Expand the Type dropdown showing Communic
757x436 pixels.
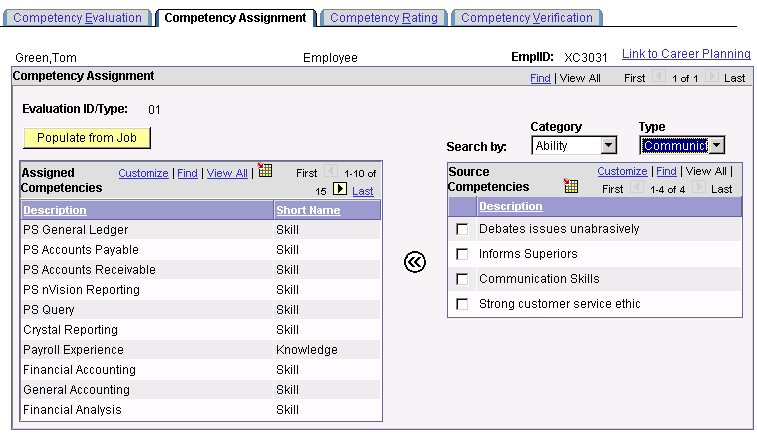682,145
